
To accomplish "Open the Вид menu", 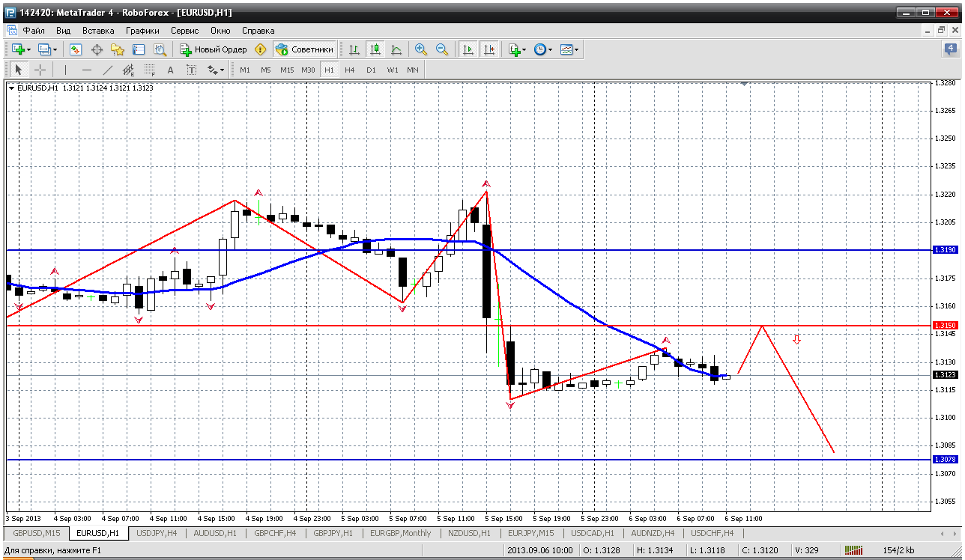I will click(64, 31).
